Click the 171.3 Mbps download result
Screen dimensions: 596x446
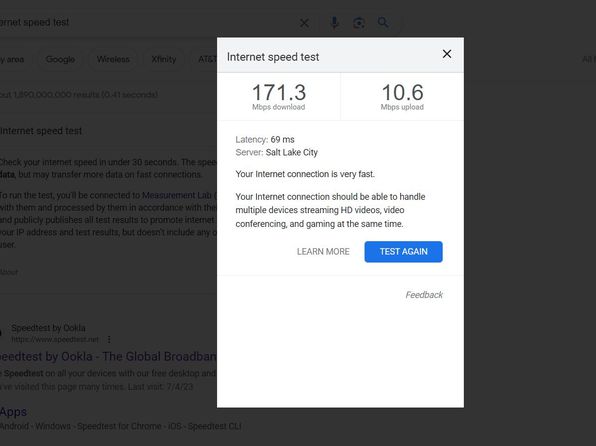[x=279, y=97]
